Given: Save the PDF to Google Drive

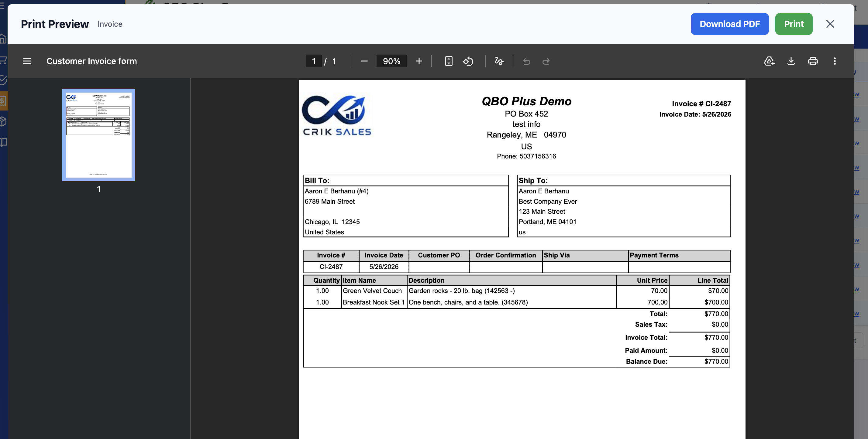Looking at the screenshot, I should coord(769,61).
